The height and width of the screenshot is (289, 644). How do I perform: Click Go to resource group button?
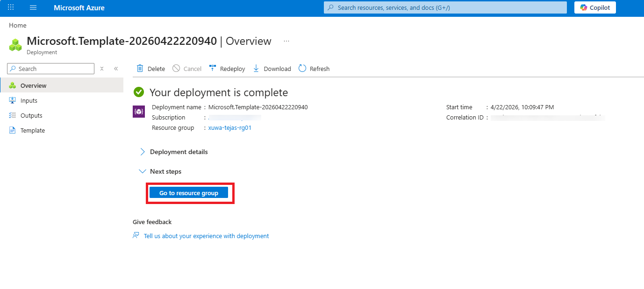[189, 193]
